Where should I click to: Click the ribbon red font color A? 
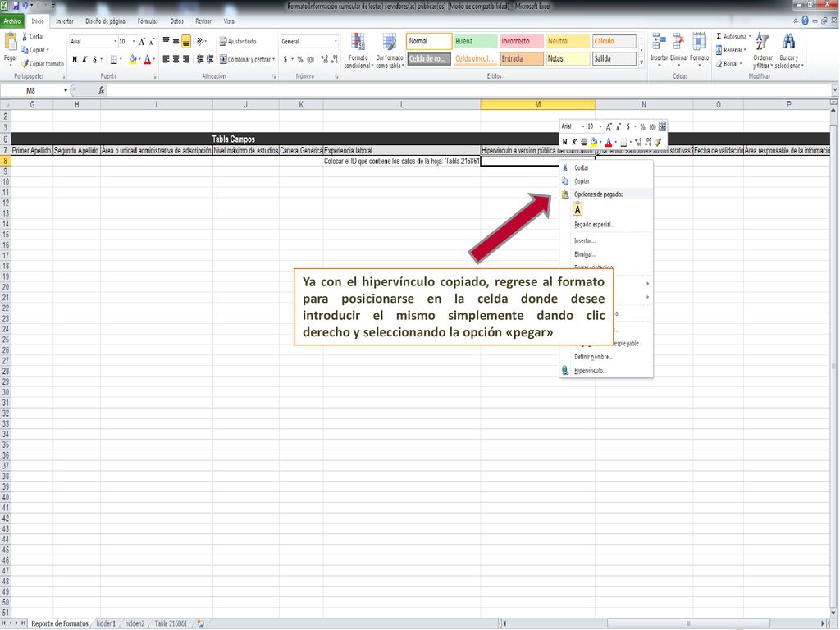(x=148, y=59)
